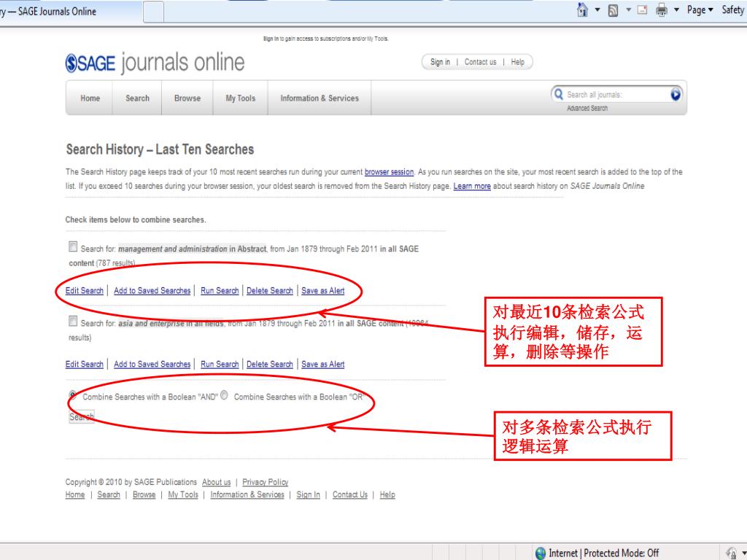The height and width of the screenshot is (560, 747).
Task: Click the Search all journals input field
Action: pyautogui.click(x=616, y=94)
